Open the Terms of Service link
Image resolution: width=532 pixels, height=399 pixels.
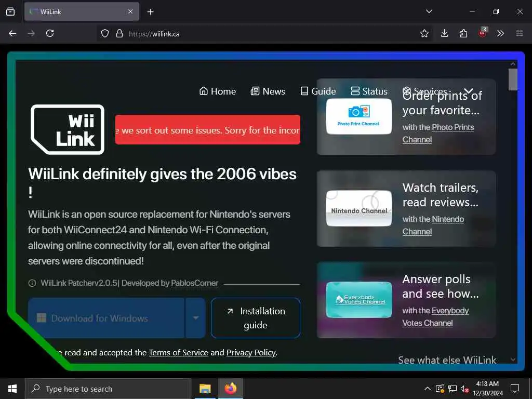tap(179, 353)
